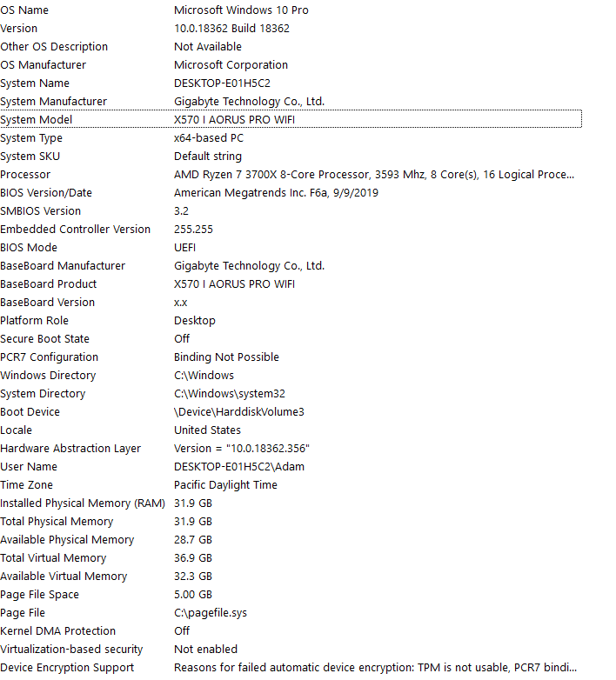The width and height of the screenshot is (616, 680).
Task: Click the 'Microsoft Corporation' value
Action: (x=231, y=64)
